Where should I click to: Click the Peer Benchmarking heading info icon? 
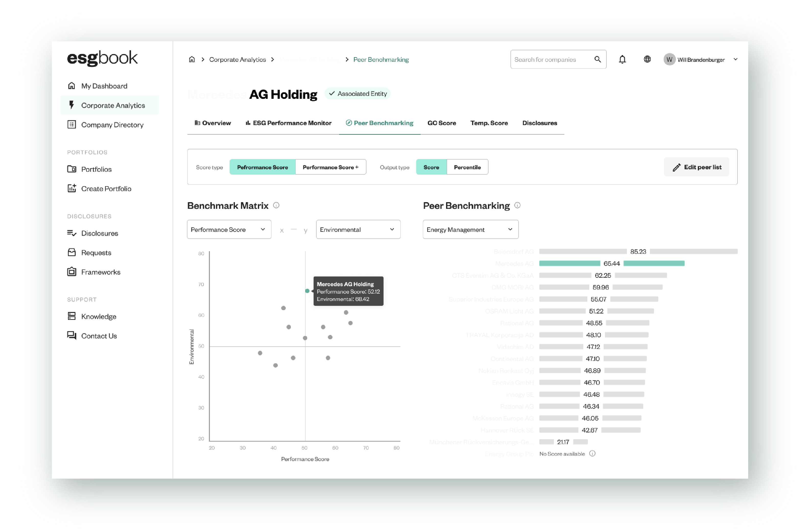point(517,205)
